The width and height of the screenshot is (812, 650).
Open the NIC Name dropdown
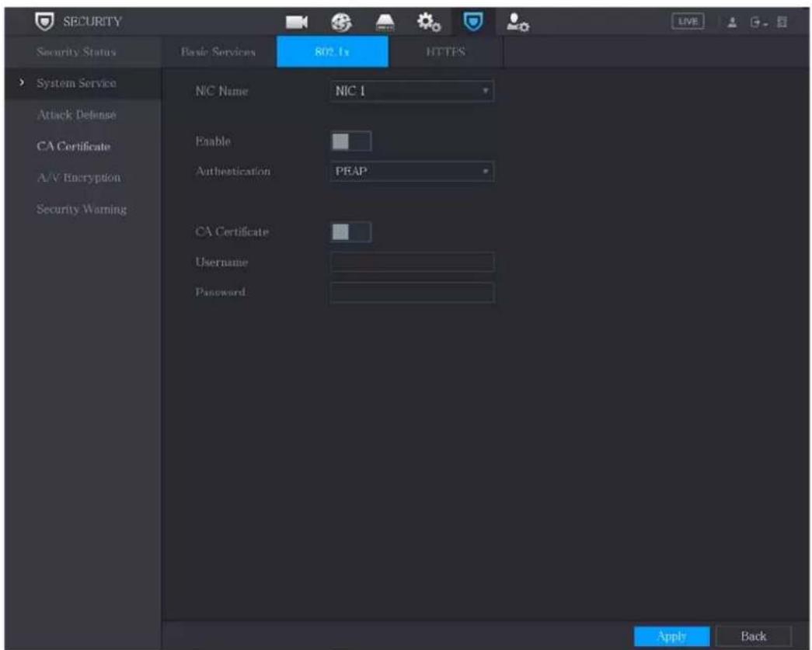coord(412,91)
